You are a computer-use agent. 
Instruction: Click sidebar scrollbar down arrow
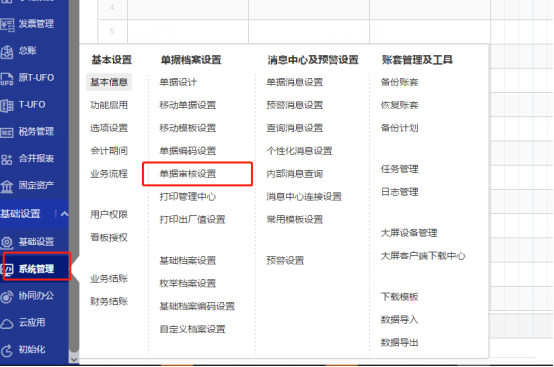pos(74,360)
